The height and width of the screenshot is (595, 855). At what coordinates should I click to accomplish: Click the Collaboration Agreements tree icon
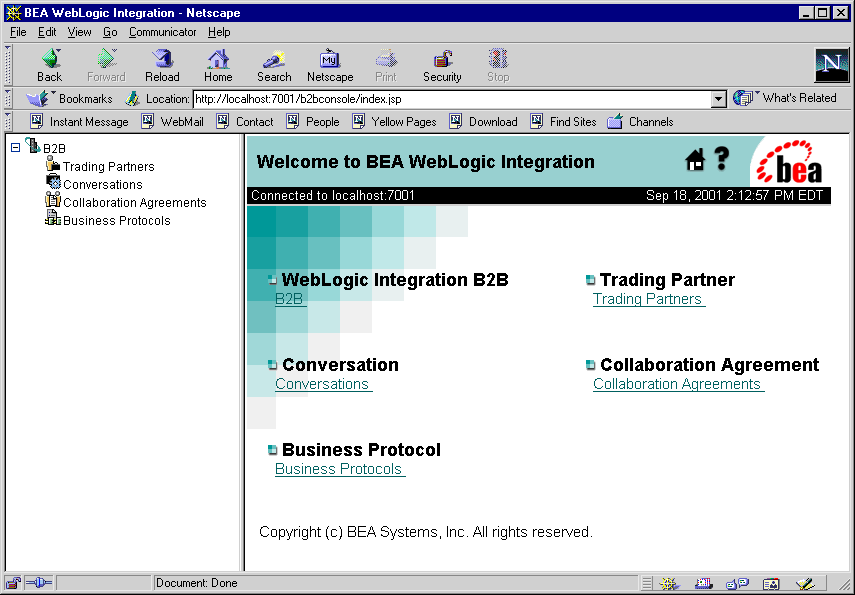[52, 200]
